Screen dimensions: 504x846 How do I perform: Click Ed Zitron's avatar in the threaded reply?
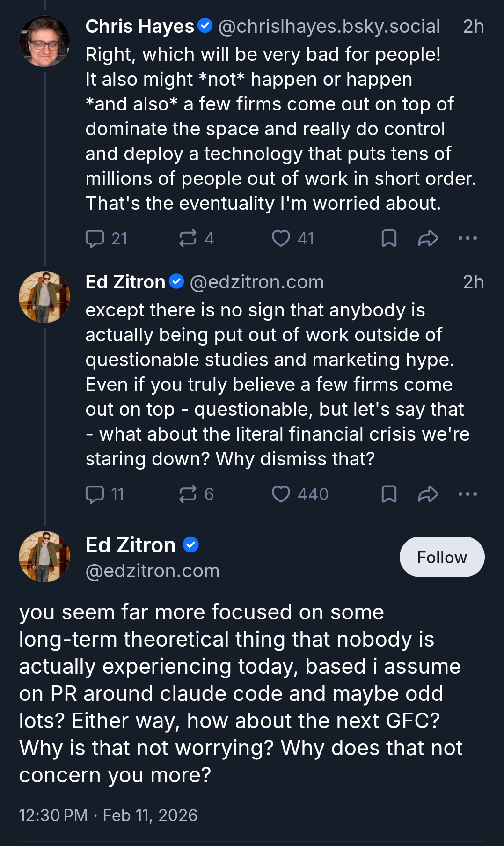tap(44, 297)
